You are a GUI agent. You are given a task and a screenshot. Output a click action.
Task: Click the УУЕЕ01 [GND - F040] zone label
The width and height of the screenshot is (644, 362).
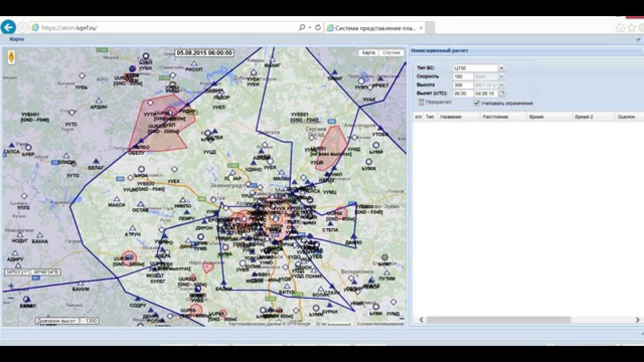pos(305,117)
